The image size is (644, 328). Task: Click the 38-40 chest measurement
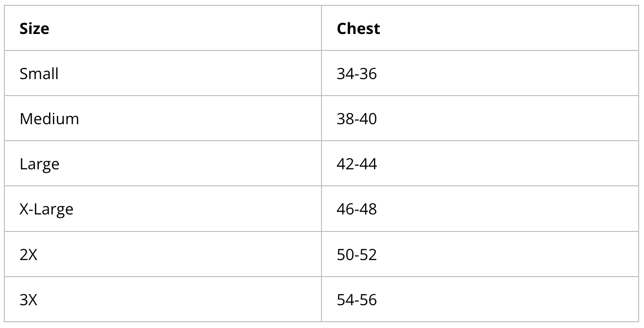[356, 119]
